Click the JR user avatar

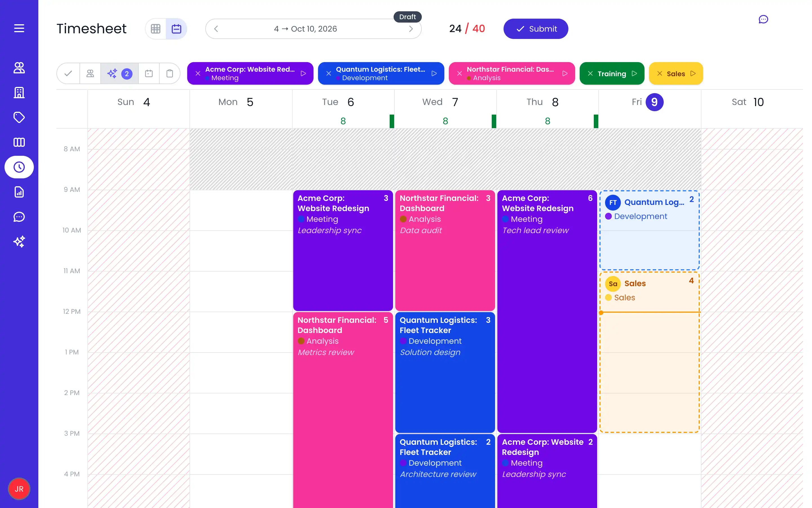(19, 489)
